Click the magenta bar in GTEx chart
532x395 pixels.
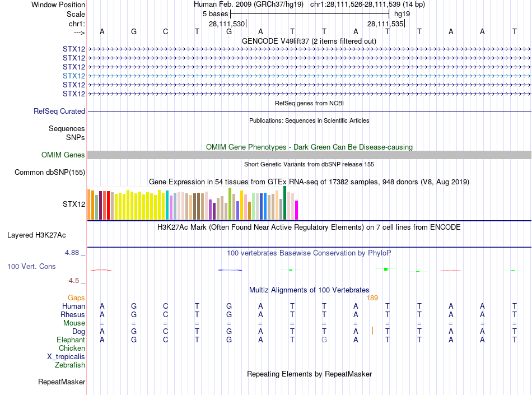[x=297, y=210]
